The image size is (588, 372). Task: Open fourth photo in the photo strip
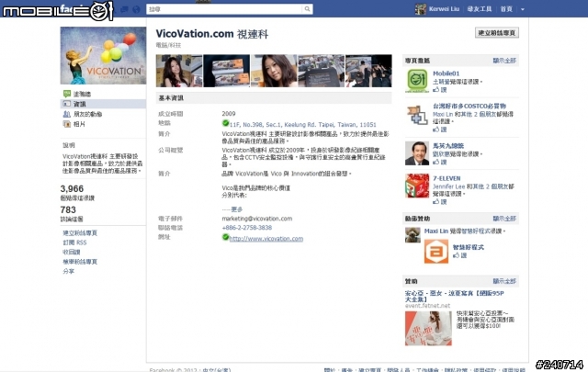(321, 71)
